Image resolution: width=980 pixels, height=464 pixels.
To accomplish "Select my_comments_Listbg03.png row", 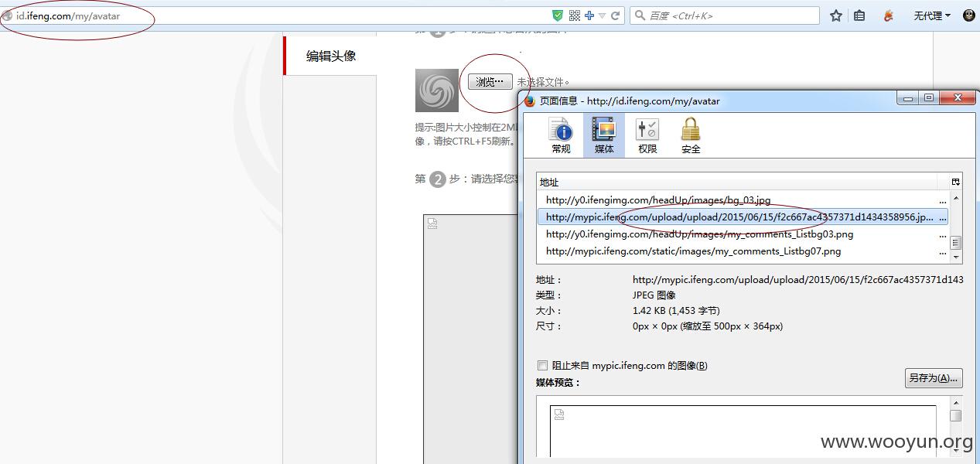I will (743, 234).
